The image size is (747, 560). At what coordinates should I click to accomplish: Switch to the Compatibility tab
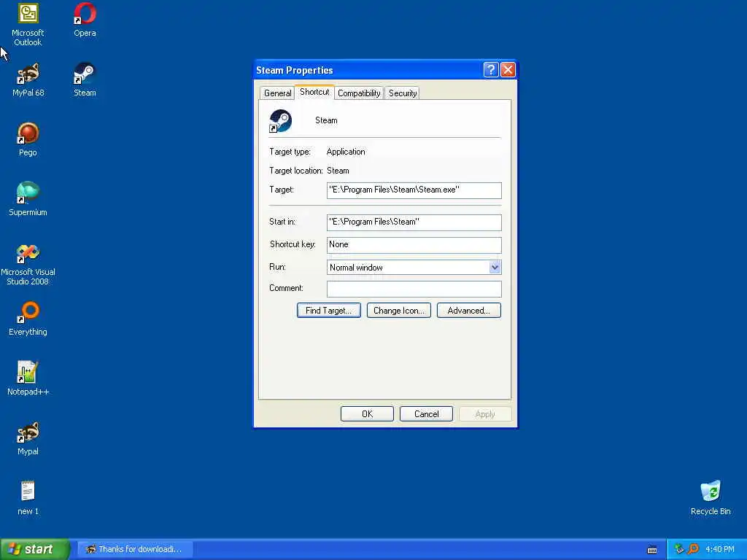359,93
